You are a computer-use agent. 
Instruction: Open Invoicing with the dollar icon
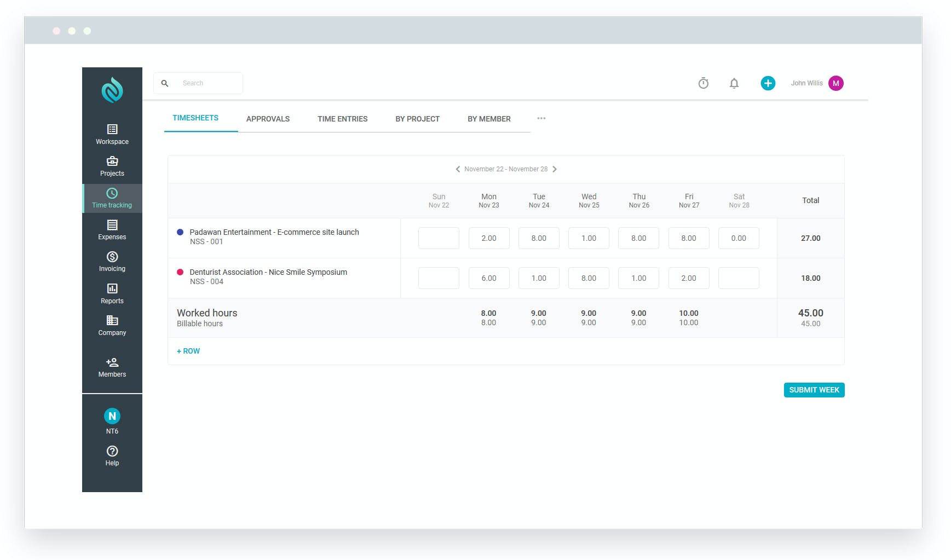coord(112,261)
